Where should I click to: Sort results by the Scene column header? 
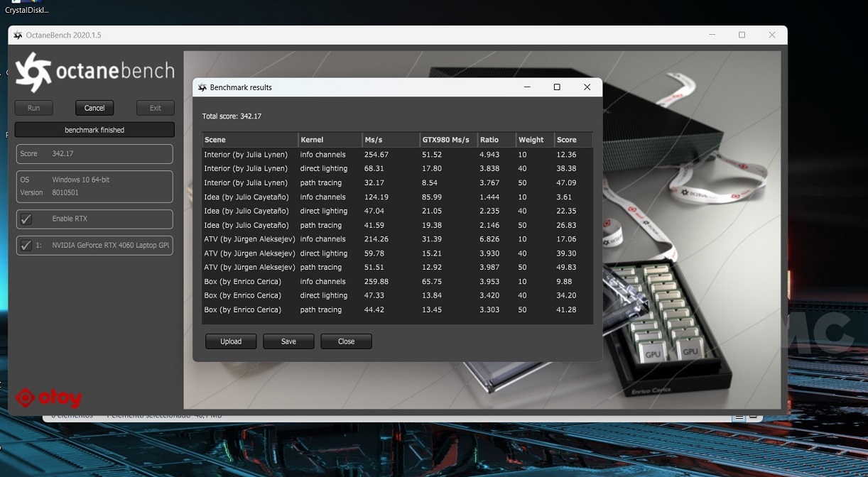[x=249, y=140]
